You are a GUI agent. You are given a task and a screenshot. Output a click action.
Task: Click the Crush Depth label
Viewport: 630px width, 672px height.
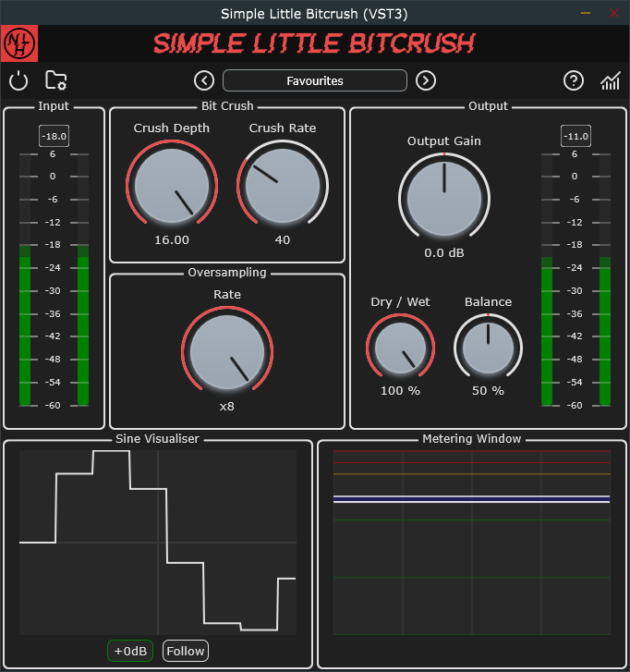[172, 128]
